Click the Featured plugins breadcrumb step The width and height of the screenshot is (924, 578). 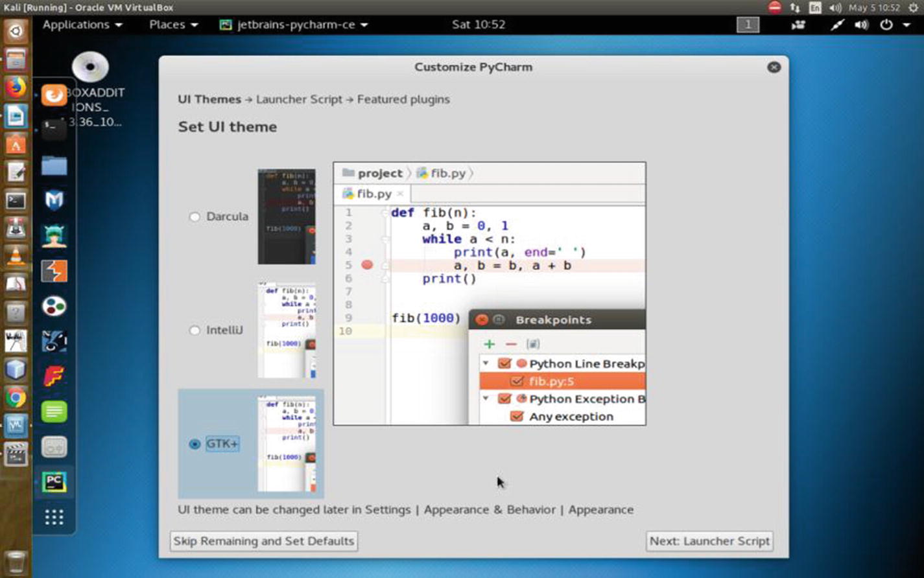click(403, 99)
